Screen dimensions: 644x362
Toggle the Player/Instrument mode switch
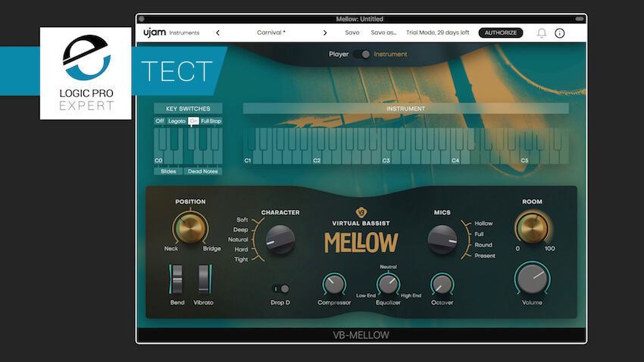click(x=361, y=55)
